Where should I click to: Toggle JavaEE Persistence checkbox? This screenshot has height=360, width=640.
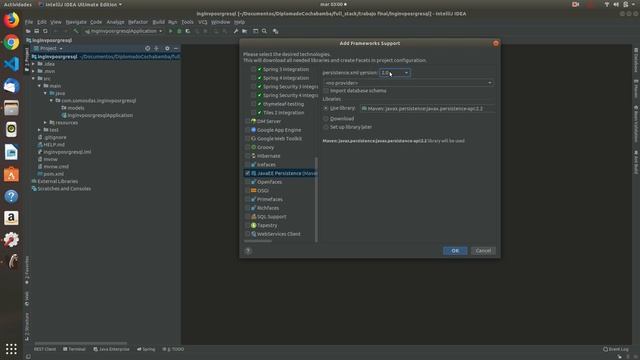click(247, 173)
